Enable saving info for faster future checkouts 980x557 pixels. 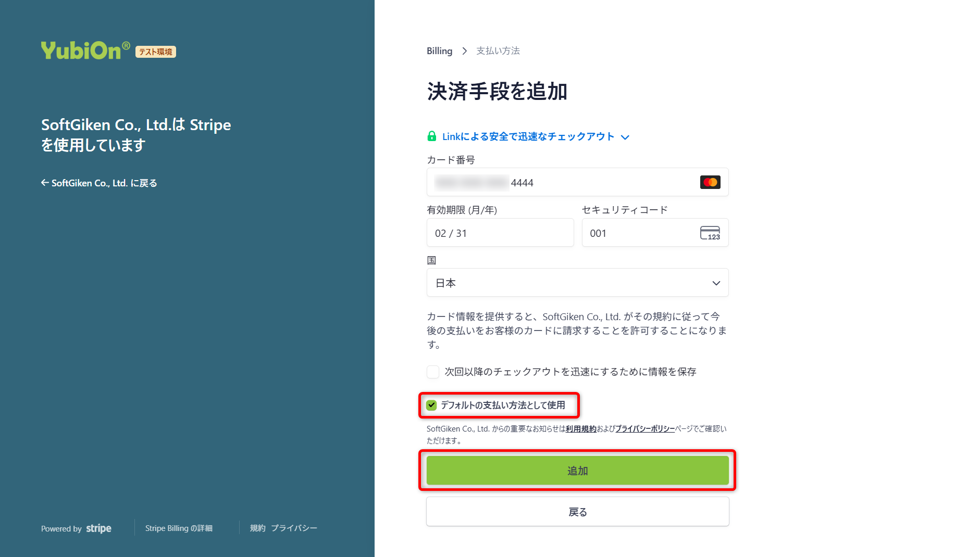coord(433,372)
